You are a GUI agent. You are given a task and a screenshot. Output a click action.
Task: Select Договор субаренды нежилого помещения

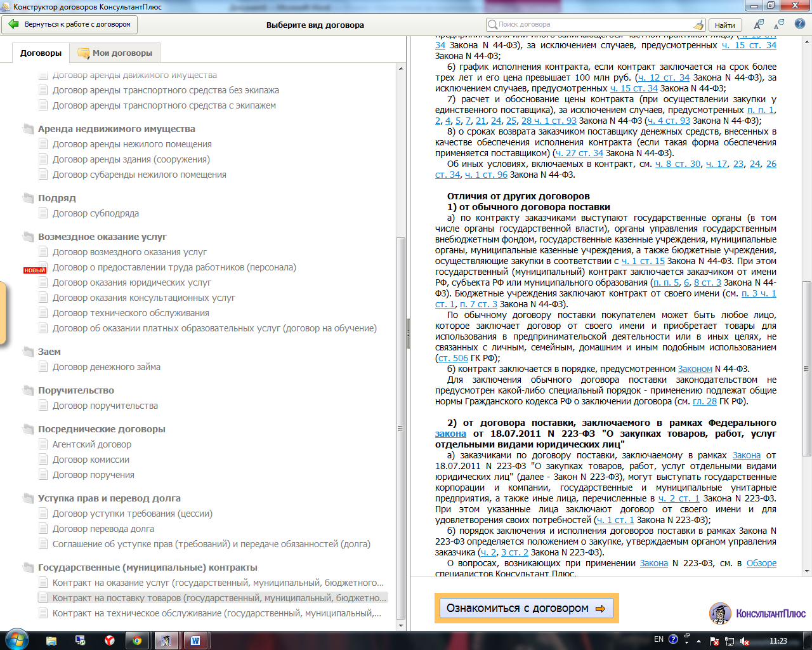(x=140, y=175)
